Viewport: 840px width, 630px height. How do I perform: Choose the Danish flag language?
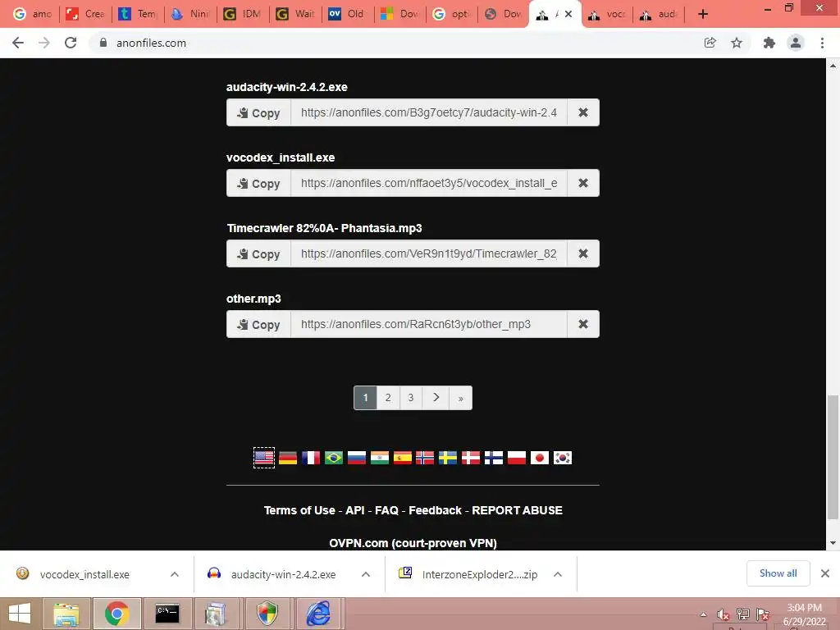click(x=471, y=458)
